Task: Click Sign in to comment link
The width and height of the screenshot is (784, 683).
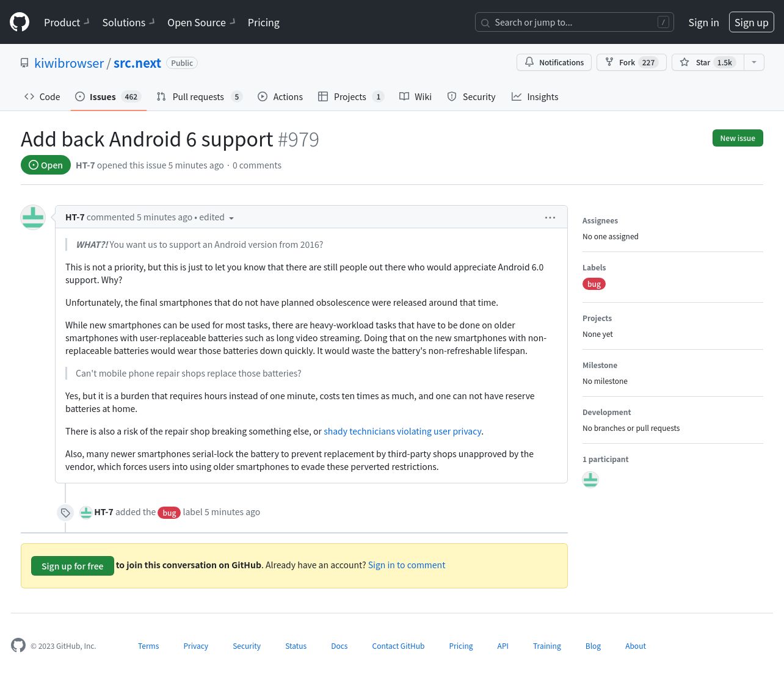Action: (x=407, y=565)
